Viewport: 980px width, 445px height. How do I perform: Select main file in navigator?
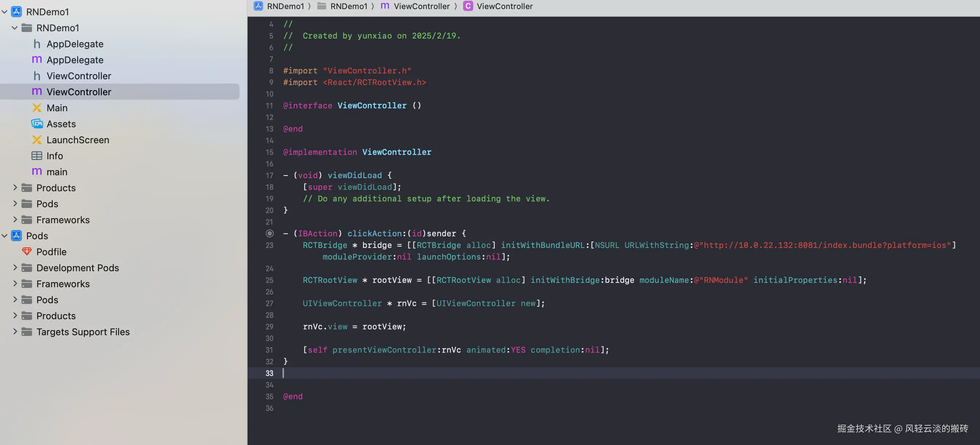(x=57, y=172)
